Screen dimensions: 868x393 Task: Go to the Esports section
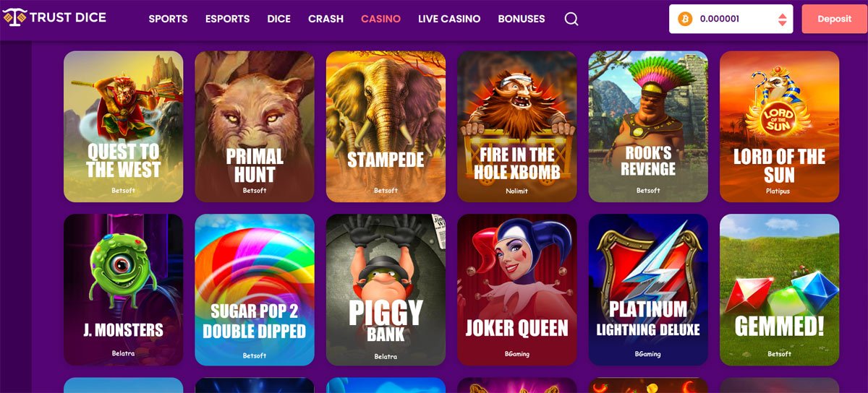coord(227,19)
